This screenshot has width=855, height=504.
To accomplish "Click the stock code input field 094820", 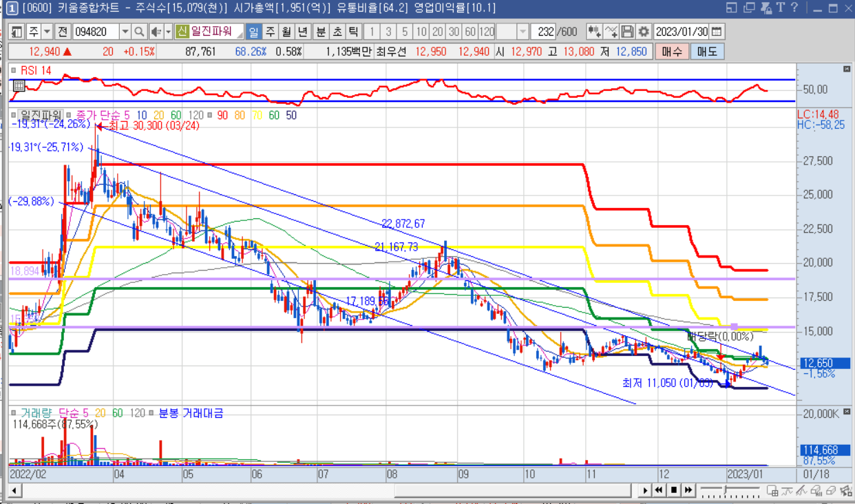I will point(96,32).
